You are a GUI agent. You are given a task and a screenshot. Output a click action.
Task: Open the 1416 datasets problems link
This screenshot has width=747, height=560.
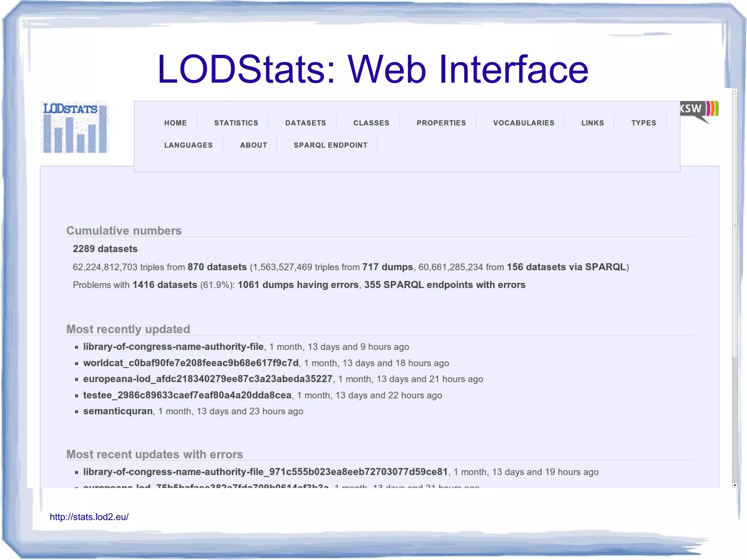[165, 285]
